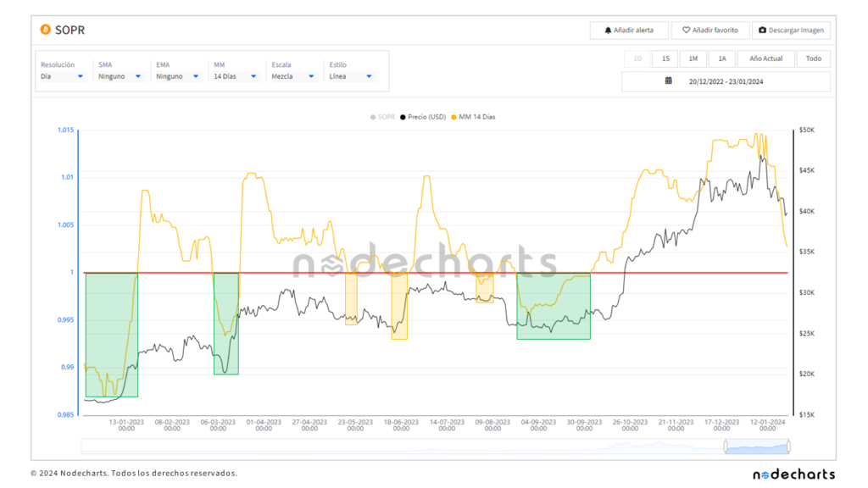Screen dimensions: 868x488
Task: Click the Bitcoin icon beside SOPR title
Action: point(45,30)
